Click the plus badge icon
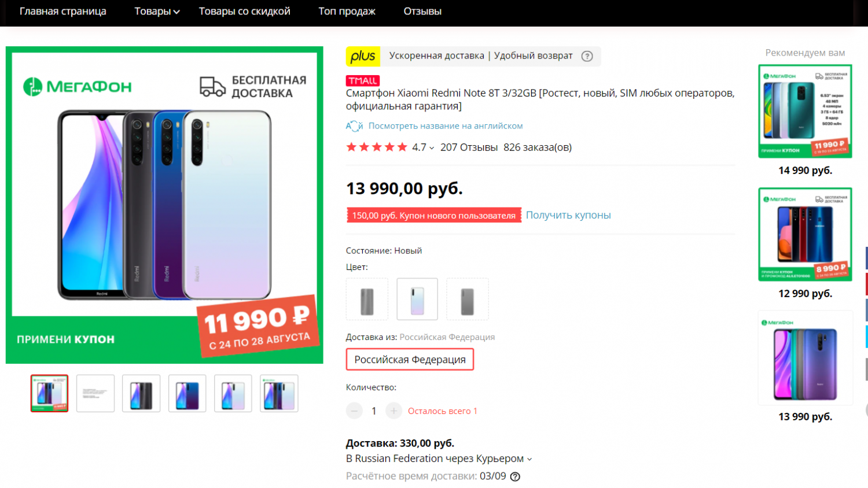Screen dimensions: 868x488 (x=363, y=56)
